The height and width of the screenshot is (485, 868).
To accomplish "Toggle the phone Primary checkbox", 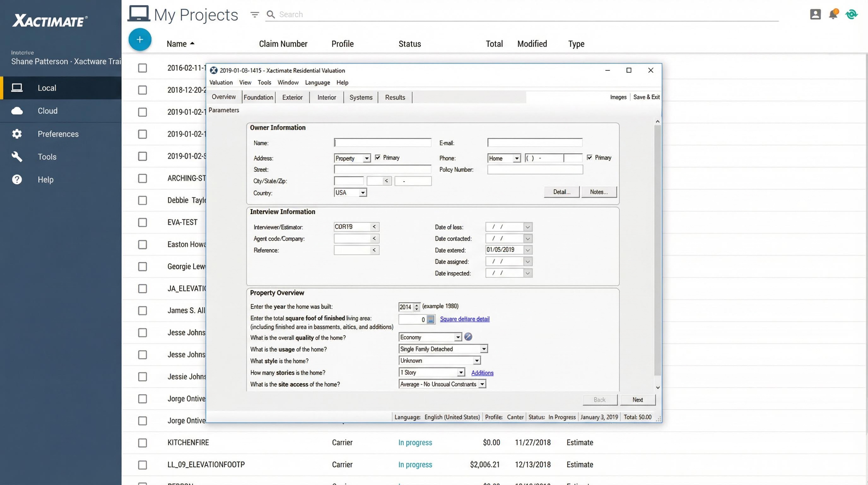I will click(x=589, y=158).
